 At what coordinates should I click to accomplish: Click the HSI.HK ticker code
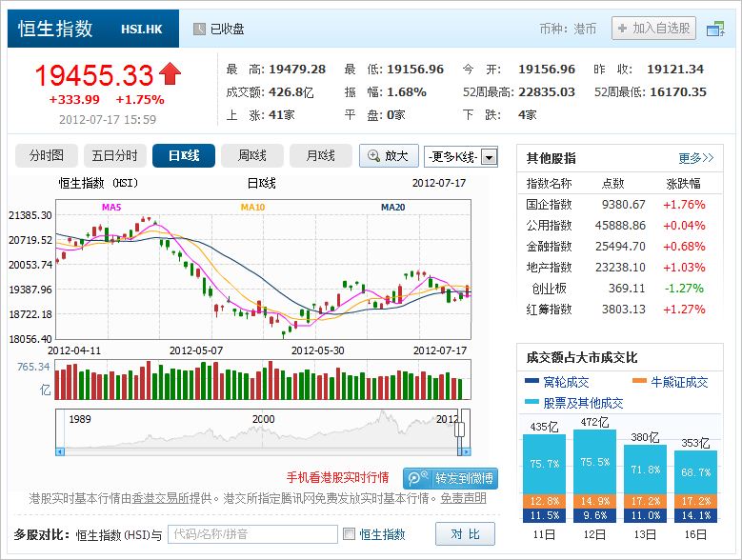click(x=142, y=30)
